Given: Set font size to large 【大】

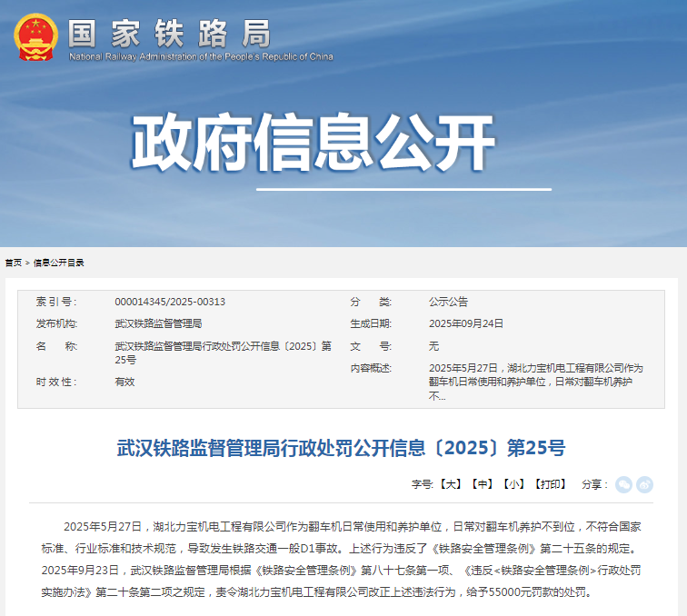Looking at the screenshot, I should (452, 484).
